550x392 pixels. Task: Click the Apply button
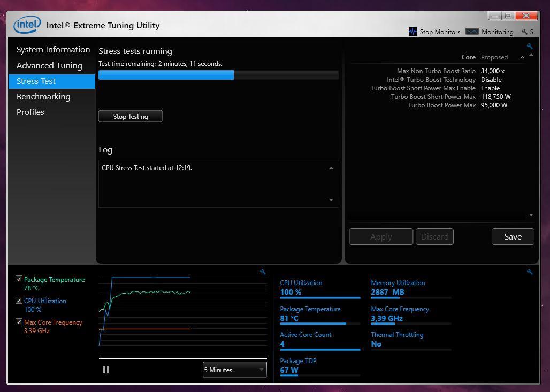click(x=381, y=237)
